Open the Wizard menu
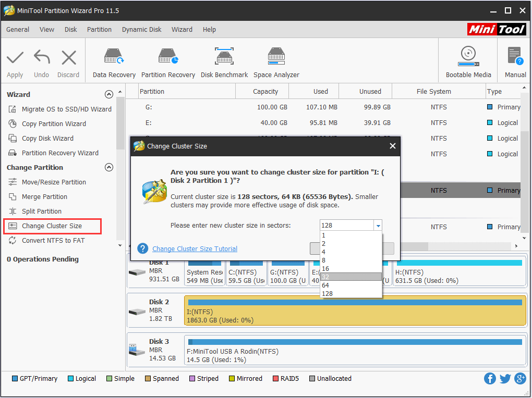 point(182,30)
